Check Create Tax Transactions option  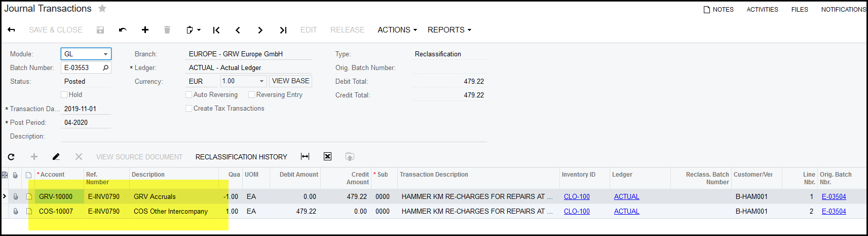pyautogui.click(x=189, y=108)
